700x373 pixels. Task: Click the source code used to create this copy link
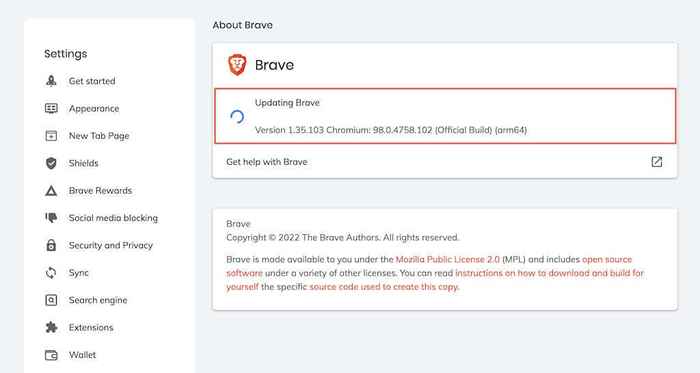coord(384,286)
